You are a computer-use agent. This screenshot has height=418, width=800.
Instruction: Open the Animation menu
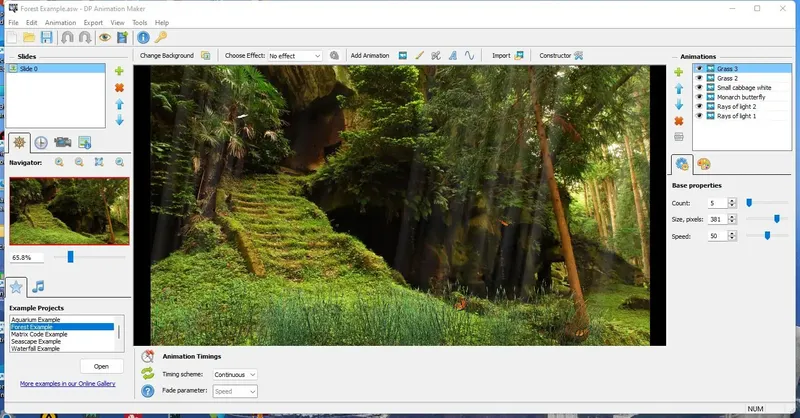pyautogui.click(x=60, y=22)
